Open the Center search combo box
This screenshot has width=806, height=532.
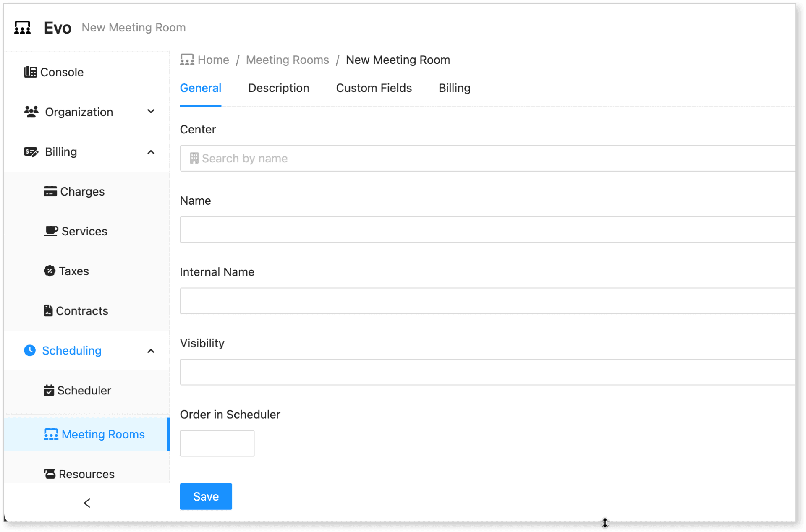click(487, 158)
